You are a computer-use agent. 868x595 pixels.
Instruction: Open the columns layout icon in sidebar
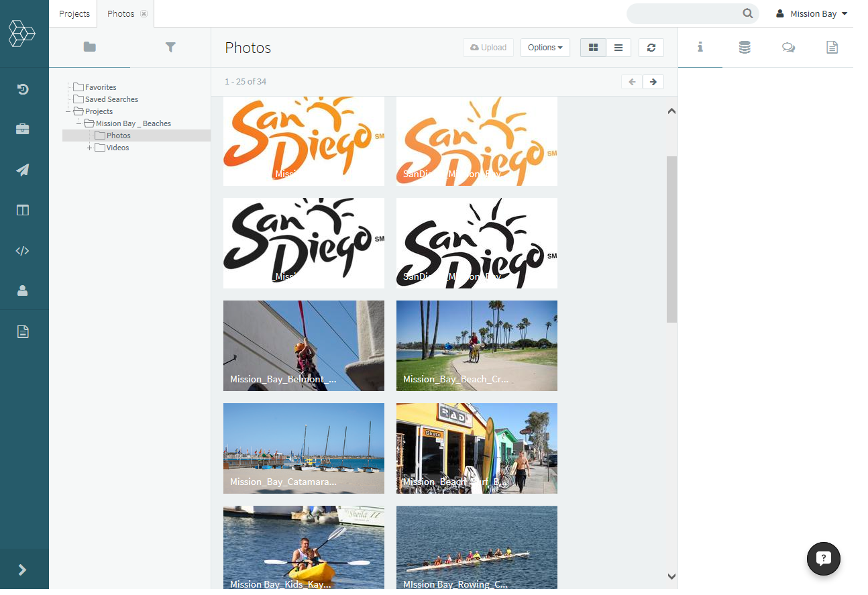click(x=23, y=210)
